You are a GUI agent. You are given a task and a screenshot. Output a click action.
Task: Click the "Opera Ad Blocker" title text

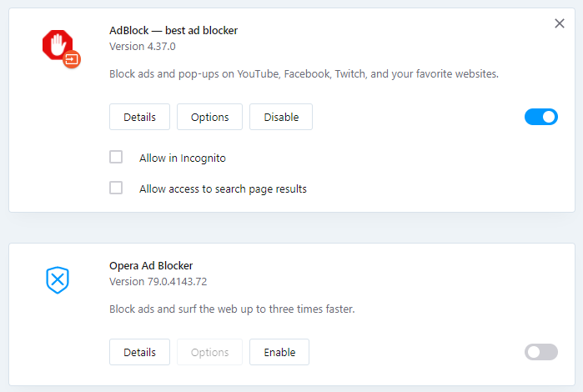(x=151, y=265)
